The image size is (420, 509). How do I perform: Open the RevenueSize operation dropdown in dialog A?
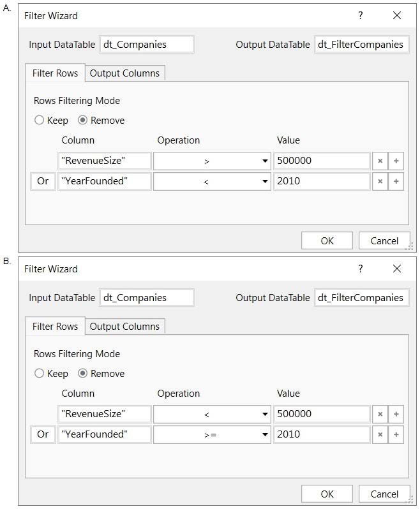212,161
